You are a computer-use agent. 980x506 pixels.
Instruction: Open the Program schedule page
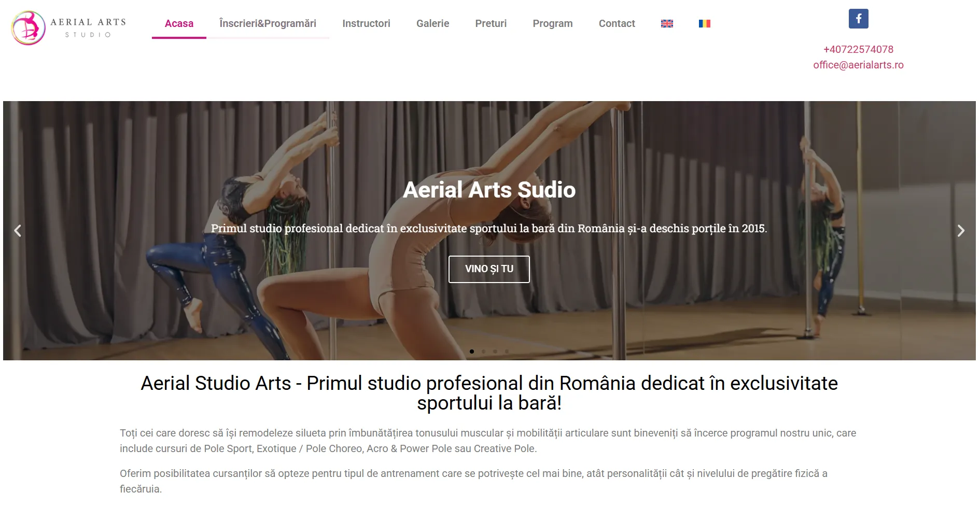click(552, 23)
